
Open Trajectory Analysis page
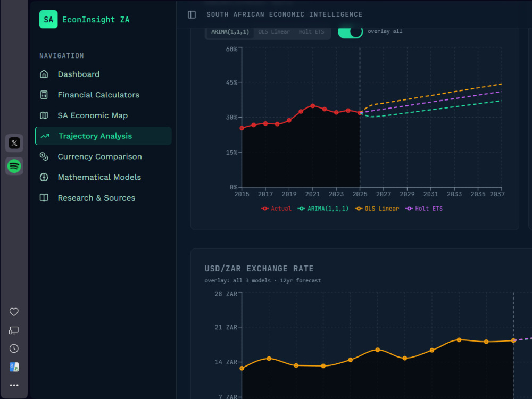coord(103,136)
